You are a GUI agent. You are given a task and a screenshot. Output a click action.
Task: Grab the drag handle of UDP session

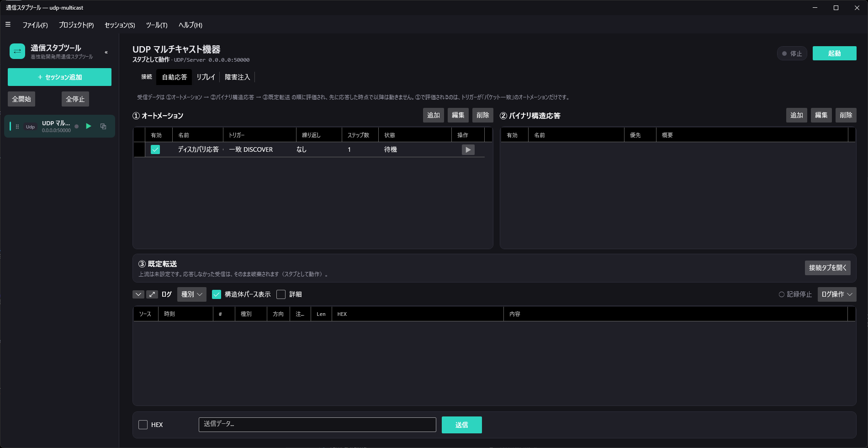point(17,127)
